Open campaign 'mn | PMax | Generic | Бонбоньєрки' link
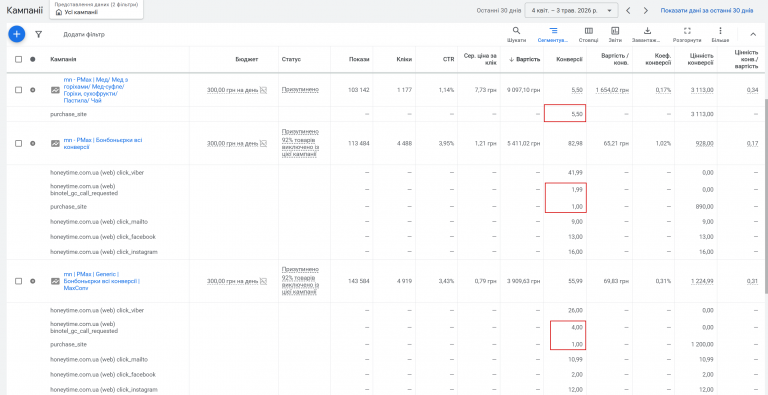 (102, 281)
